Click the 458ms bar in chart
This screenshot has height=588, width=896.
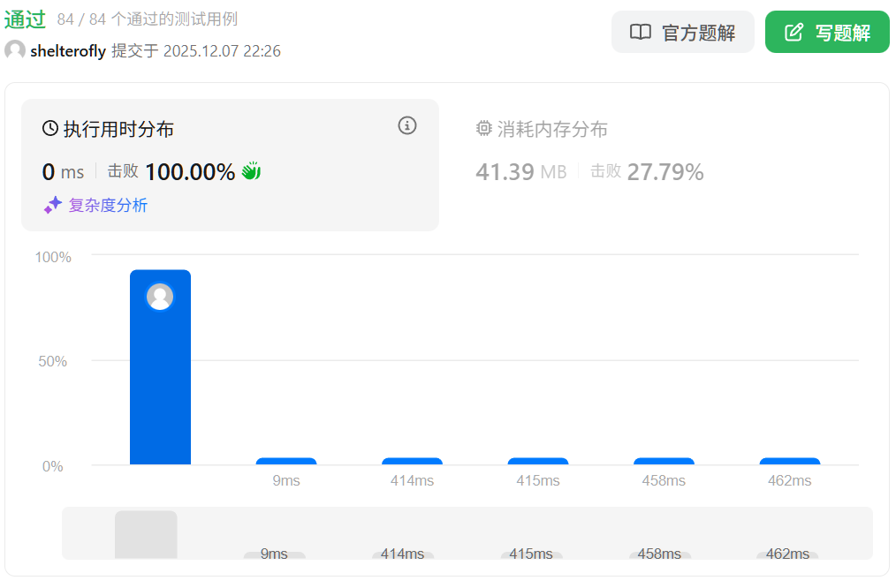(664, 461)
